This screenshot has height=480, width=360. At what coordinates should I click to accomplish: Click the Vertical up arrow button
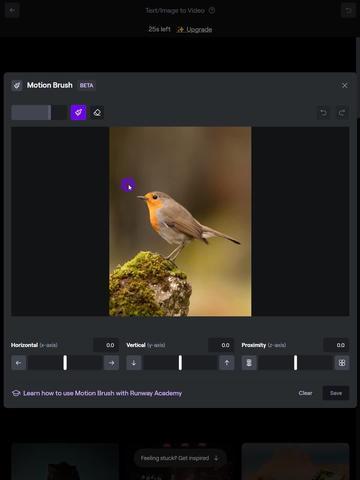[x=227, y=363]
